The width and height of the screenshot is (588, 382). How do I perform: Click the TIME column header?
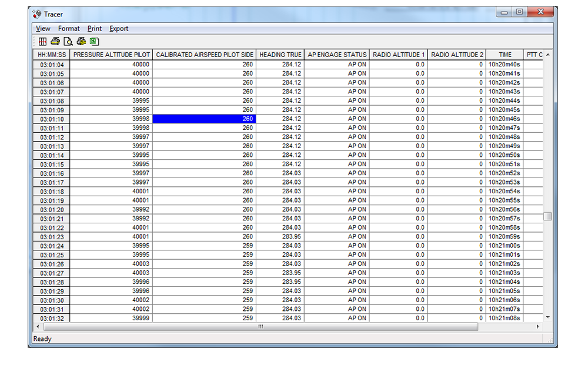tap(505, 55)
